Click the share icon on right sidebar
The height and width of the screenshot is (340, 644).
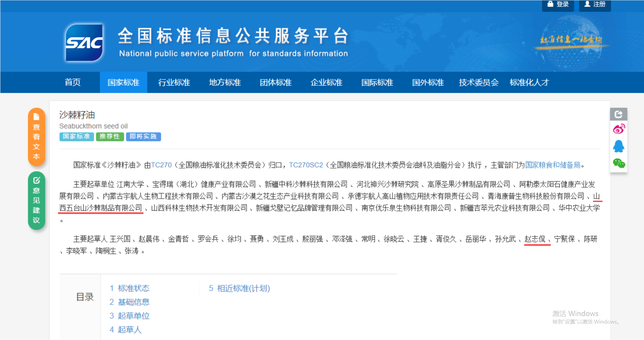click(618, 114)
